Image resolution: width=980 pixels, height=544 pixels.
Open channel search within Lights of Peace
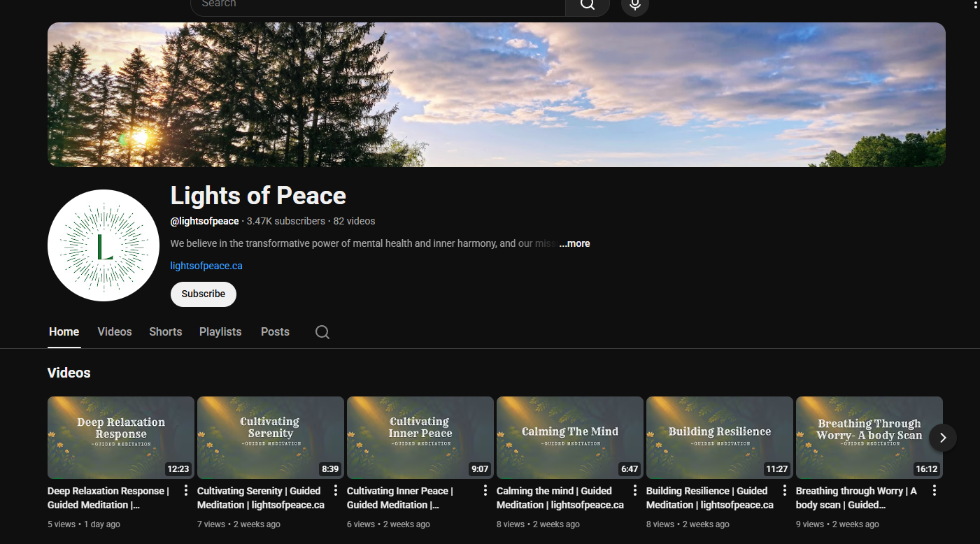point(322,331)
